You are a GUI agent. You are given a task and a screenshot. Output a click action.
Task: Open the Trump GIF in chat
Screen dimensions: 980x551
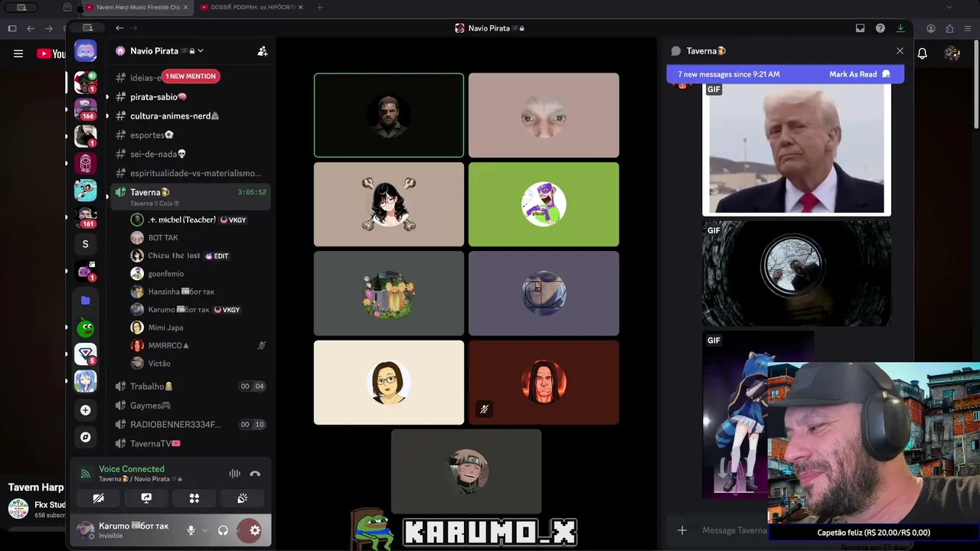(796, 148)
